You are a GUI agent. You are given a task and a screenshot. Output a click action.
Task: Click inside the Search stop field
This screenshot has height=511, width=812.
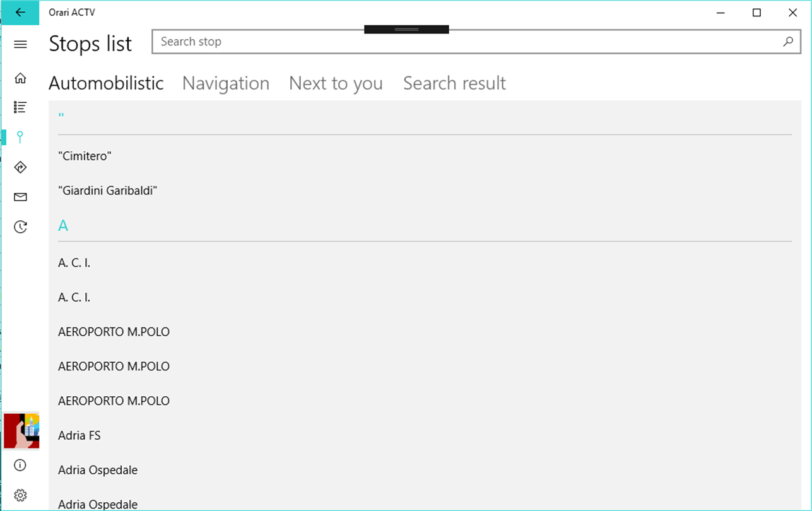(x=467, y=42)
